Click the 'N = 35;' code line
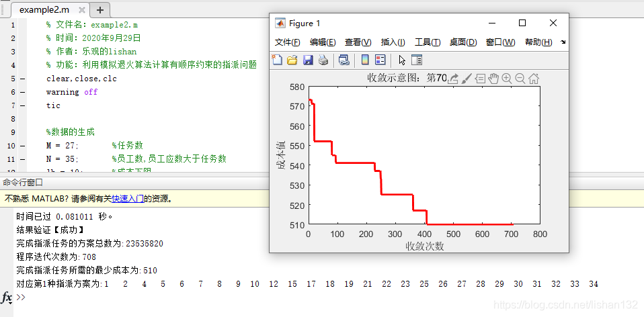This screenshot has width=644, height=317. tap(62, 159)
